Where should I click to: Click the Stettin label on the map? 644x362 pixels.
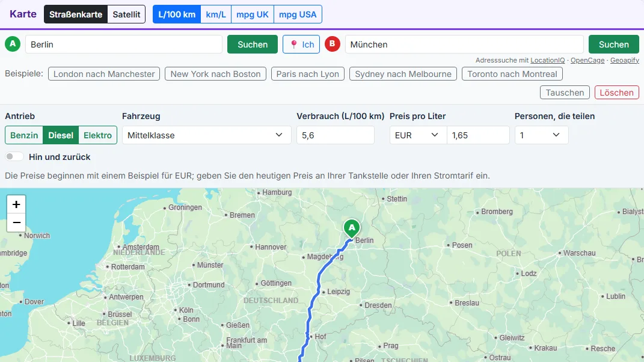pos(397,199)
